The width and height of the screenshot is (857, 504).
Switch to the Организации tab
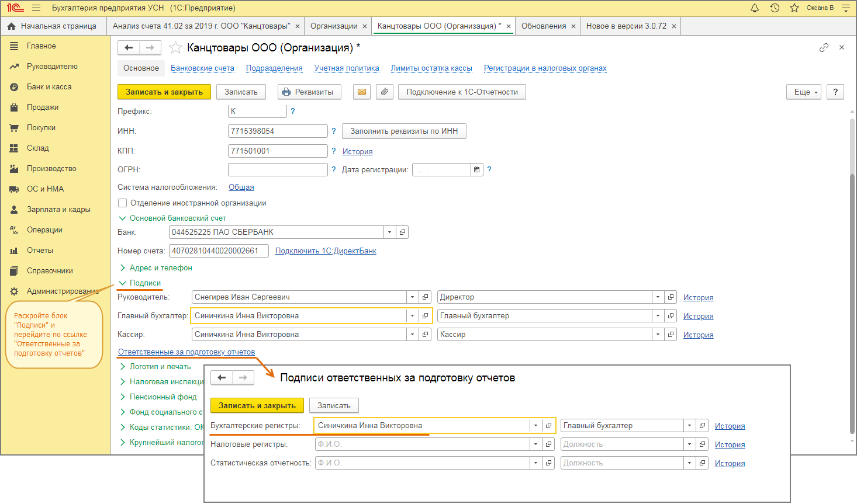(334, 26)
